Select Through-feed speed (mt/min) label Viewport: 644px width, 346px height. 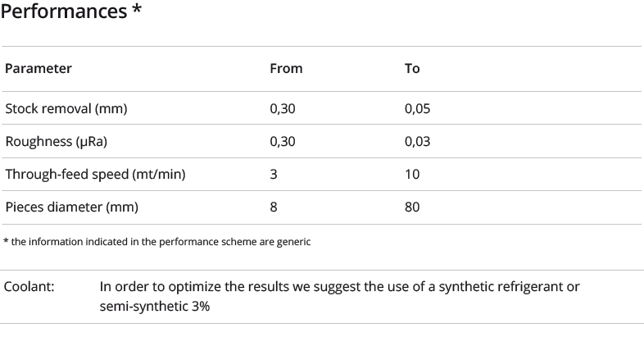pos(95,175)
